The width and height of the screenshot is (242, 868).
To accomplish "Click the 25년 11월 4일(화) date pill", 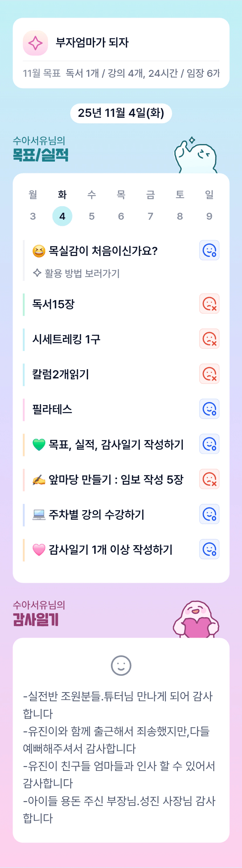I will pos(121,113).
